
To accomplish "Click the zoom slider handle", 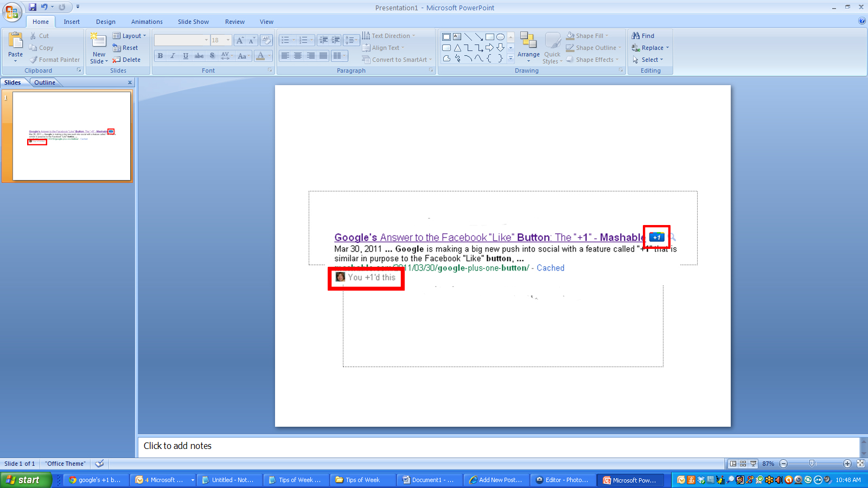I will point(812,464).
